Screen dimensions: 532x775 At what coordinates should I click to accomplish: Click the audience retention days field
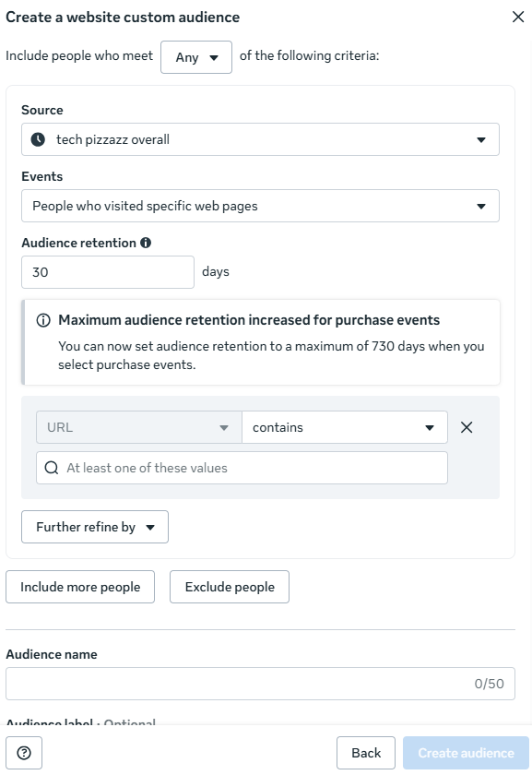(108, 272)
